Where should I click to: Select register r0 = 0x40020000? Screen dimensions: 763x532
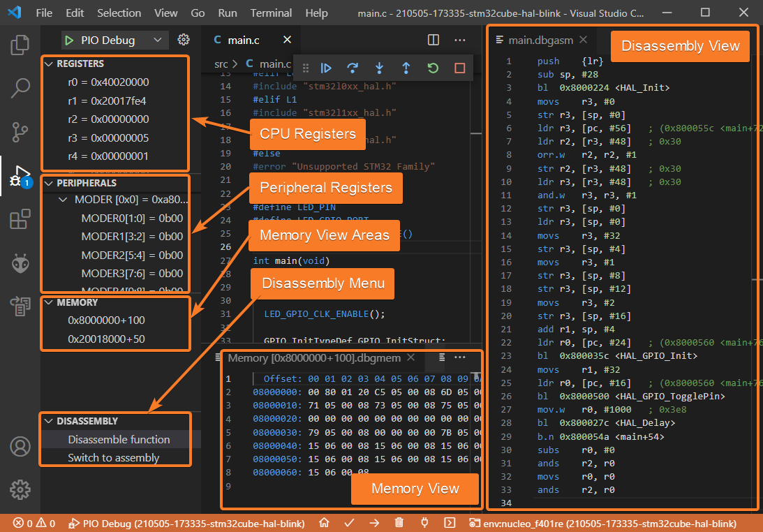click(108, 82)
